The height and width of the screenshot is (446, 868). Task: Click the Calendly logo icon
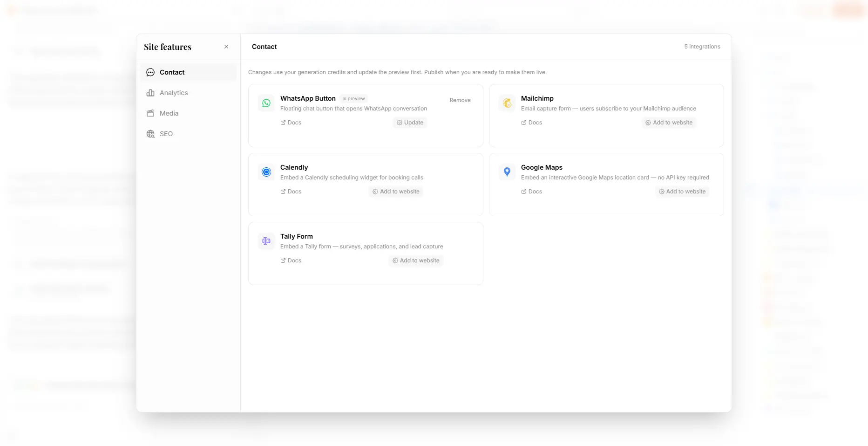tap(266, 172)
